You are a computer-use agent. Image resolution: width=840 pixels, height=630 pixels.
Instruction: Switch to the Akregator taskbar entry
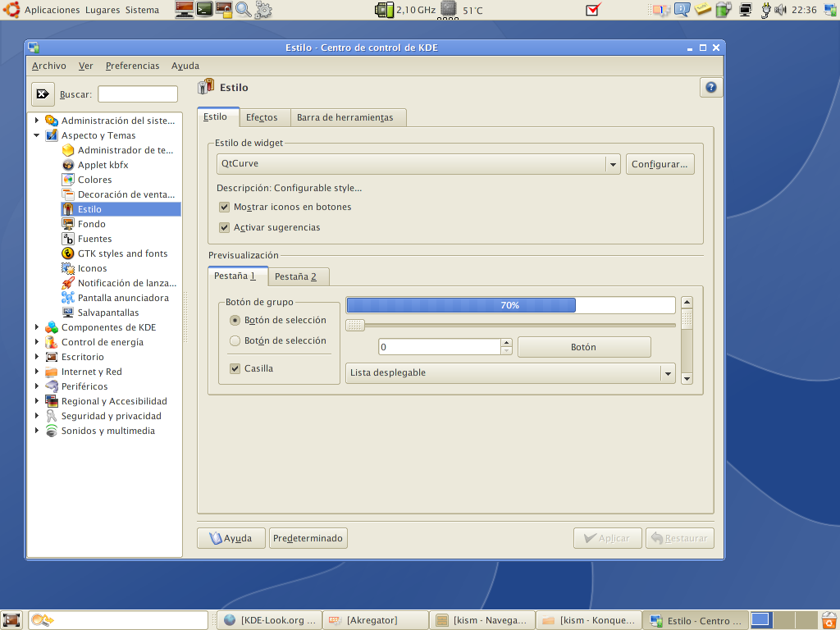pos(376,620)
